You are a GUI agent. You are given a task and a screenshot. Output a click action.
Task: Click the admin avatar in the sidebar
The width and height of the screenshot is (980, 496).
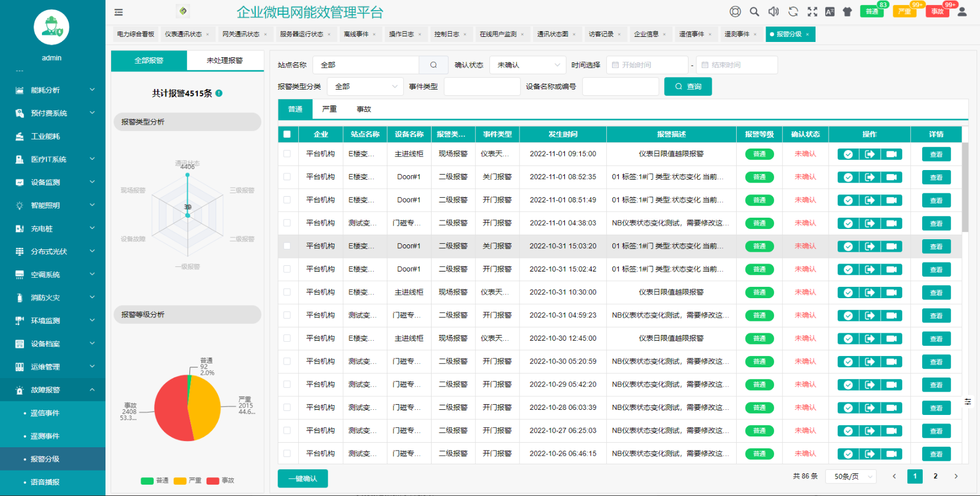coord(52,27)
